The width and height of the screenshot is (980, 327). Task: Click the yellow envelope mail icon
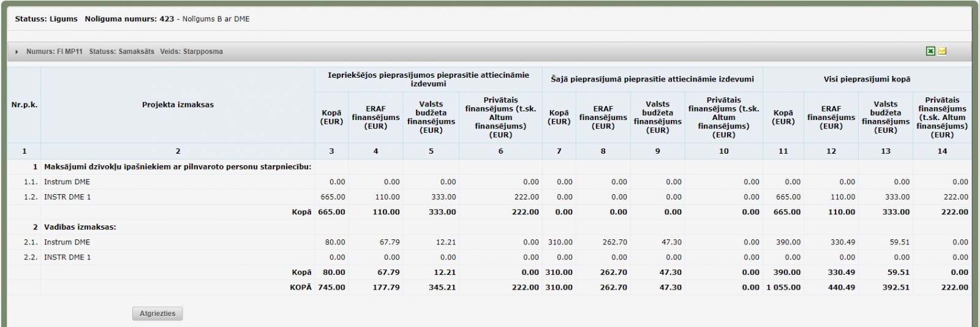pyautogui.click(x=942, y=51)
